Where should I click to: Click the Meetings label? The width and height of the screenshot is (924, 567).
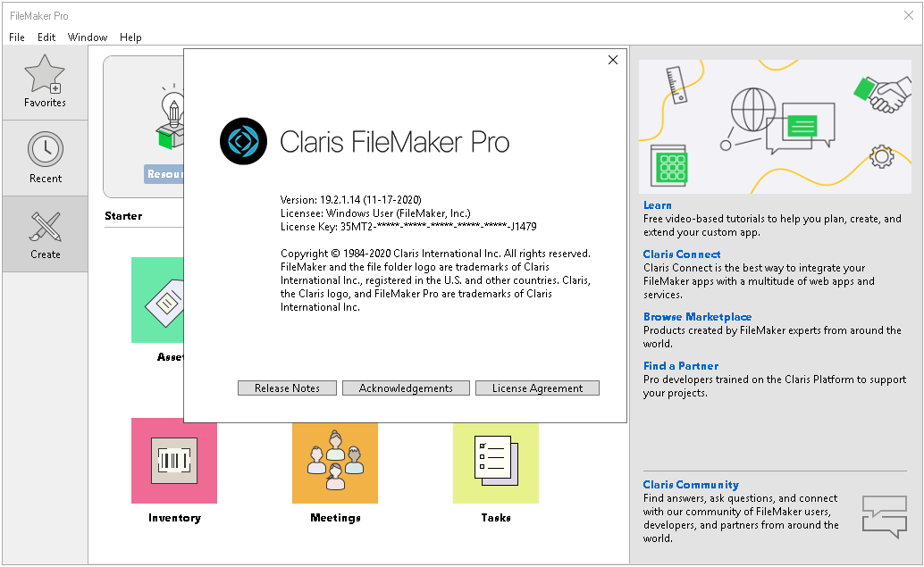[335, 518]
